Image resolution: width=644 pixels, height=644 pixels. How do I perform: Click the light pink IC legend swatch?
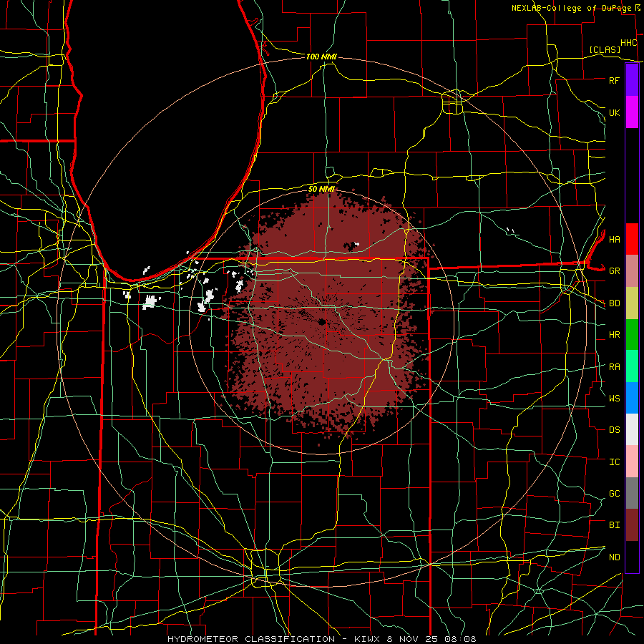pyautogui.click(x=632, y=462)
